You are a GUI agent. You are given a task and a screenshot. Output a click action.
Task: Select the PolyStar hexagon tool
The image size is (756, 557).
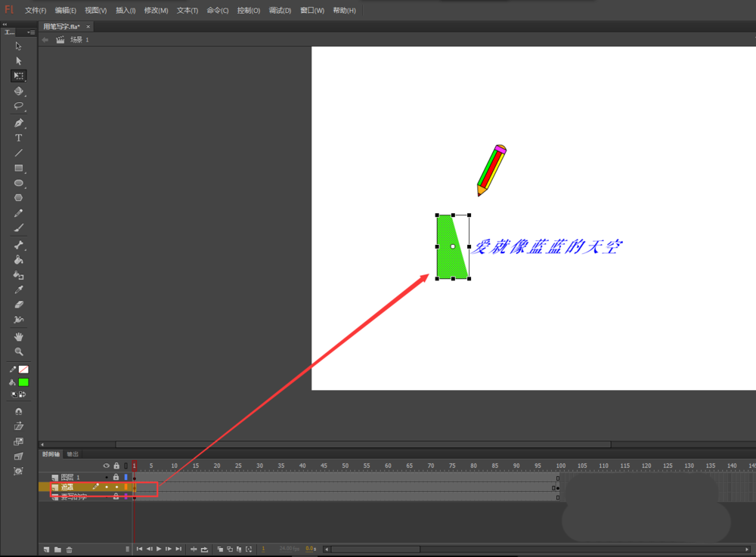18,197
